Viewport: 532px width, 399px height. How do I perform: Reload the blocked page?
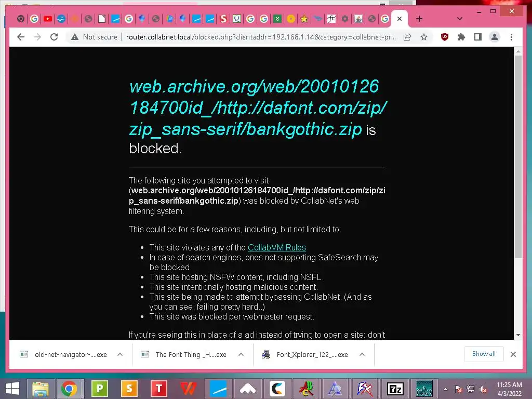pos(54,37)
